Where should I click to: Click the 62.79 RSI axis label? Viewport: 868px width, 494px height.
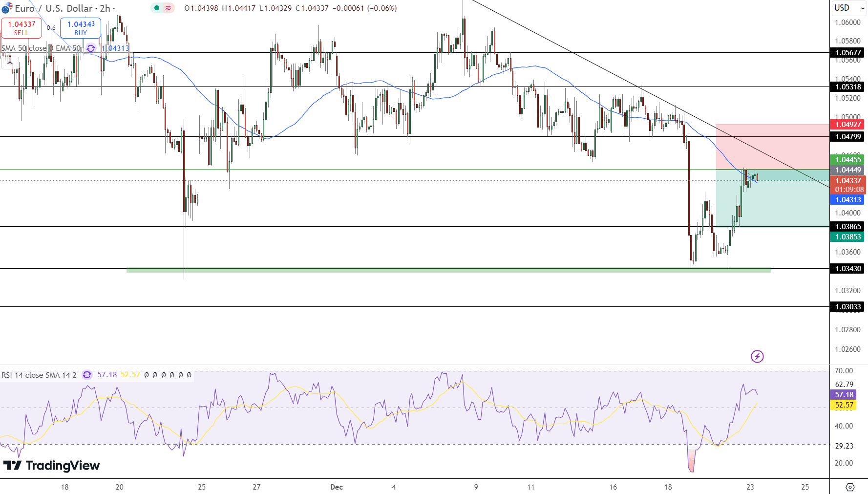[x=844, y=385]
